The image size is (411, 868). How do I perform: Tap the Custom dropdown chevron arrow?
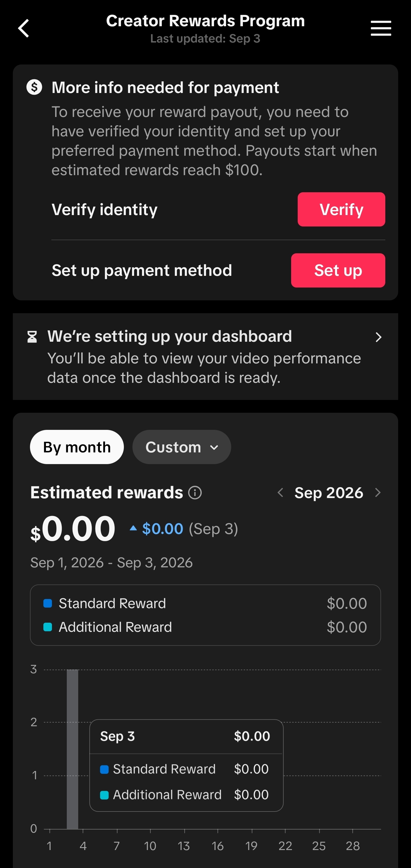coord(214,448)
